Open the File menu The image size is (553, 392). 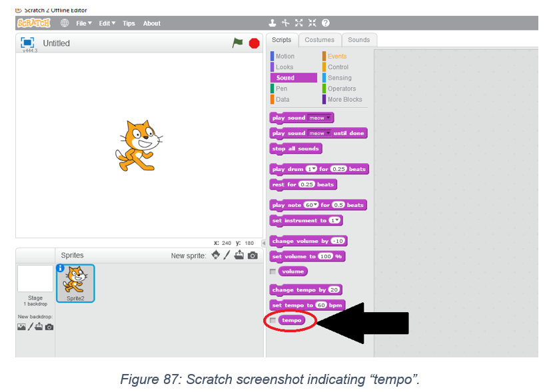(x=83, y=23)
